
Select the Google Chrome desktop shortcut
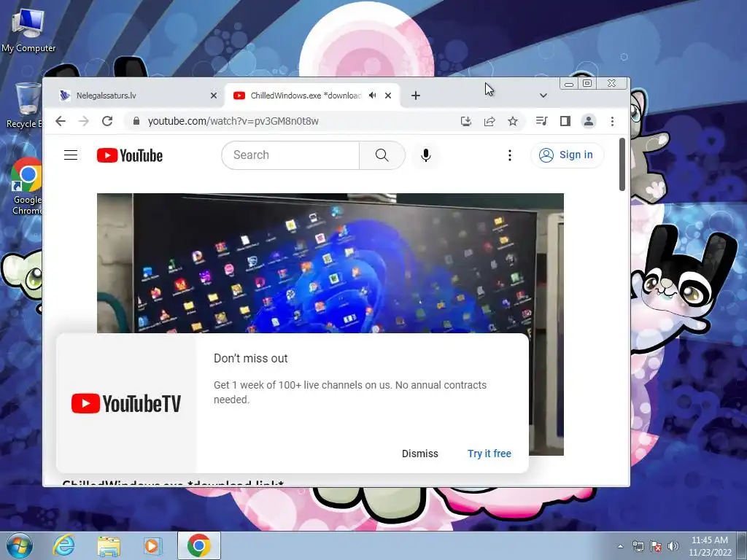point(27,187)
